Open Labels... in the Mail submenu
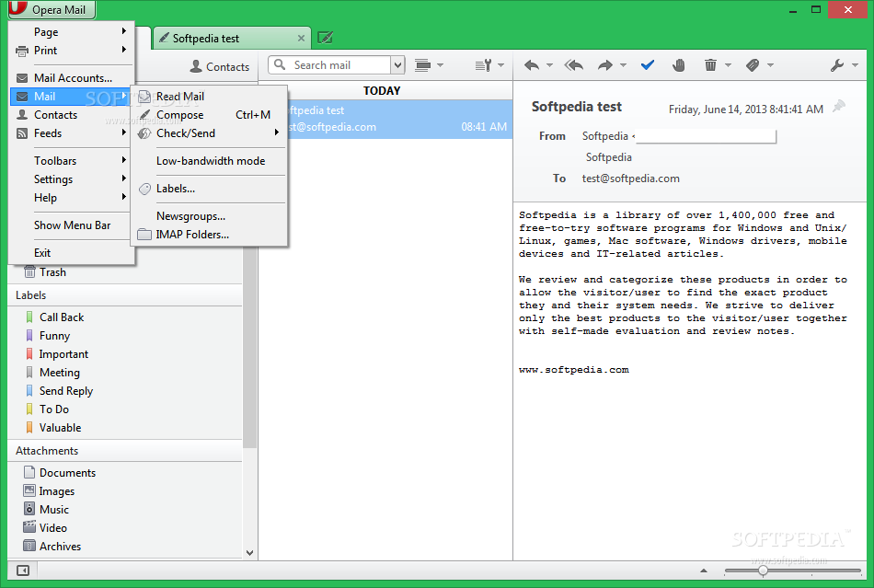This screenshot has height=588, width=874. (210, 189)
